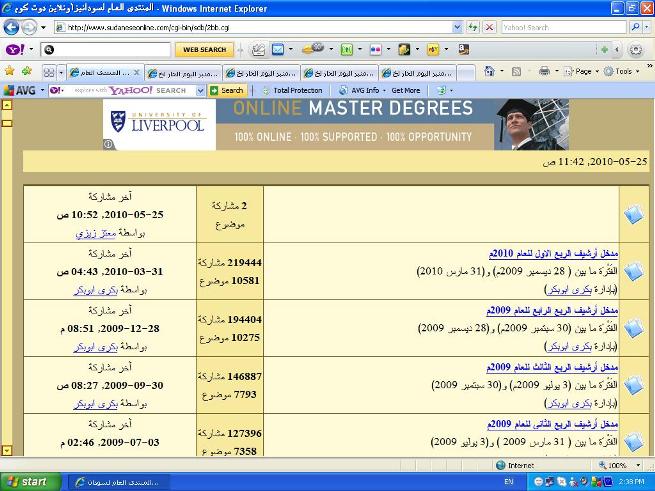Open Quick Tabs grid icon
The width and height of the screenshot is (655, 491).
point(49,73)
